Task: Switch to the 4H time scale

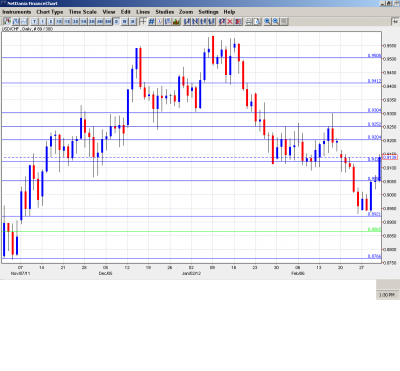Action: [x=100, y=22]
